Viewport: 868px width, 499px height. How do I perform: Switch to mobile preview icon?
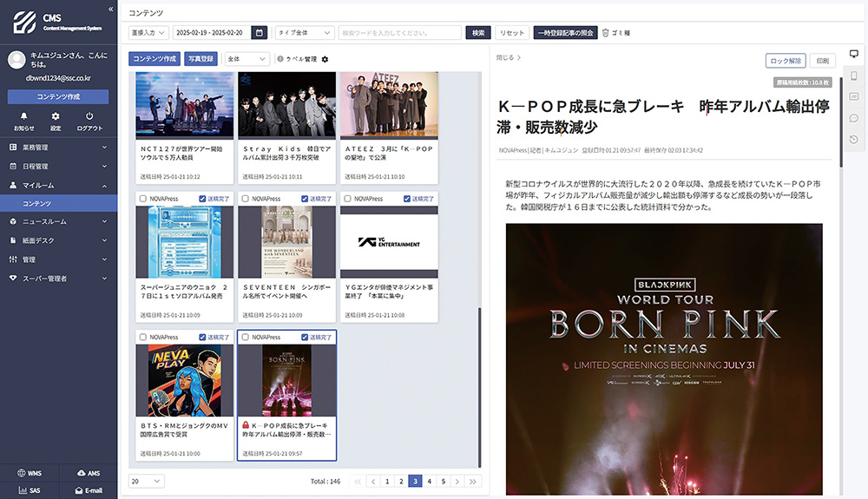pos(854,76)
